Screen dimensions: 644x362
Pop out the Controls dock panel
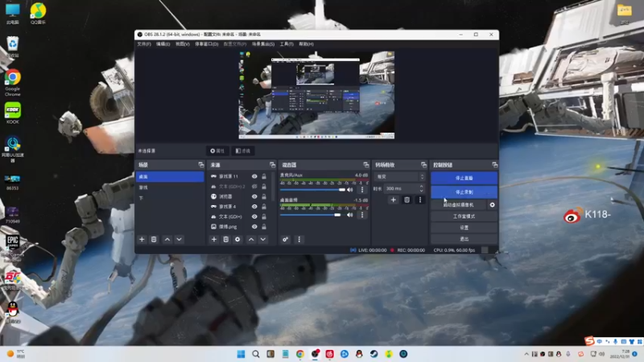494,165
